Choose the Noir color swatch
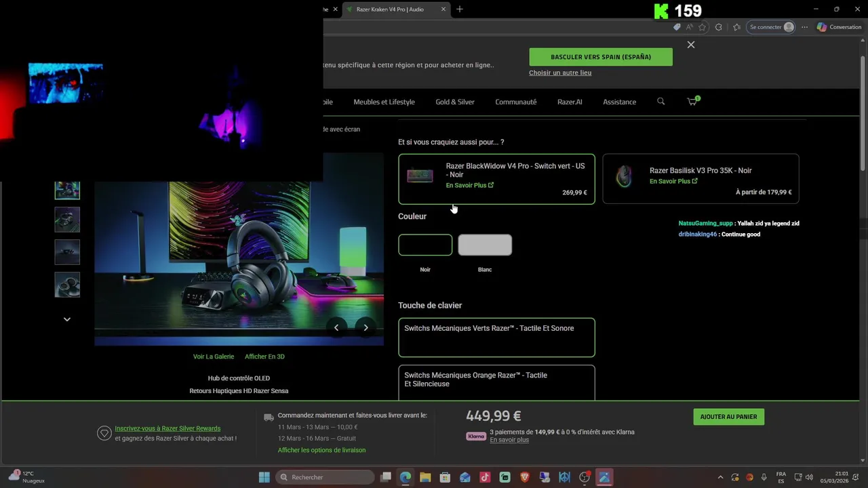 click(x=425, y=245)
